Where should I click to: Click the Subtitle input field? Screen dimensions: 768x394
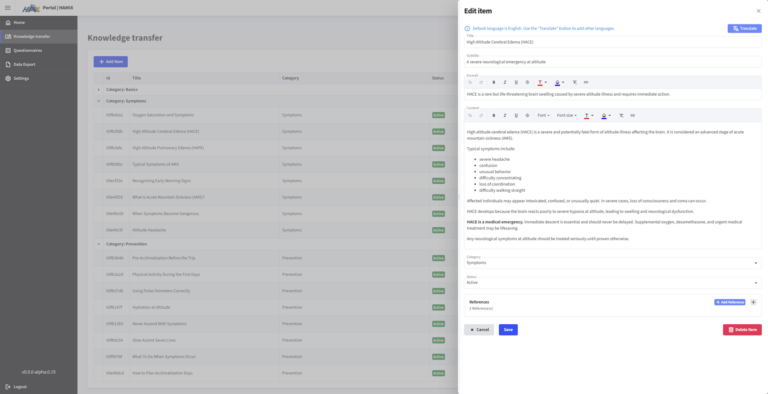613,62
